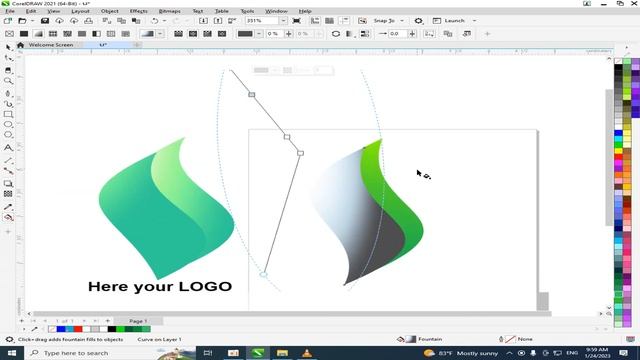The height and width of the screenshot is (360, 640).
Task: Select the Transparency checkerboard tool
Action: click(x=8, y=194)
